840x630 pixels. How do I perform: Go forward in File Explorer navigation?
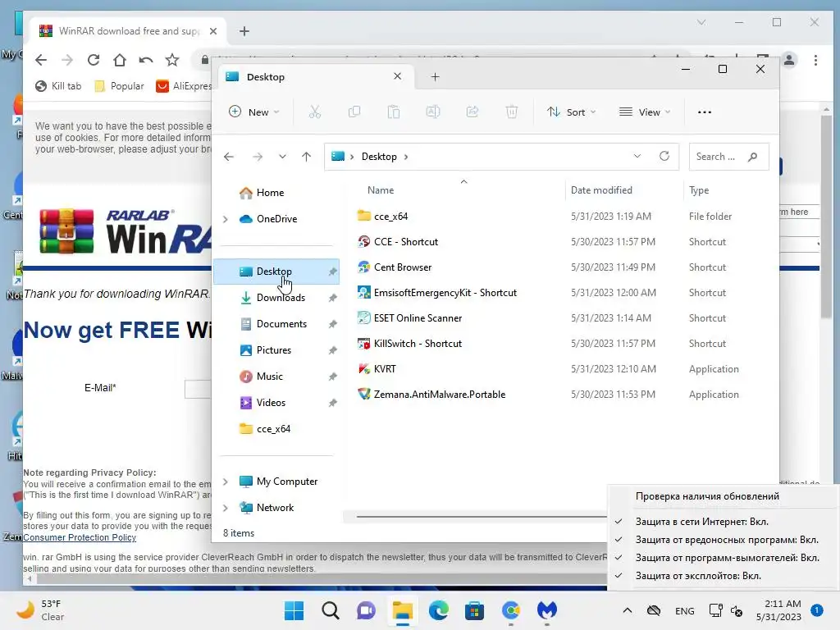point(258,157)
